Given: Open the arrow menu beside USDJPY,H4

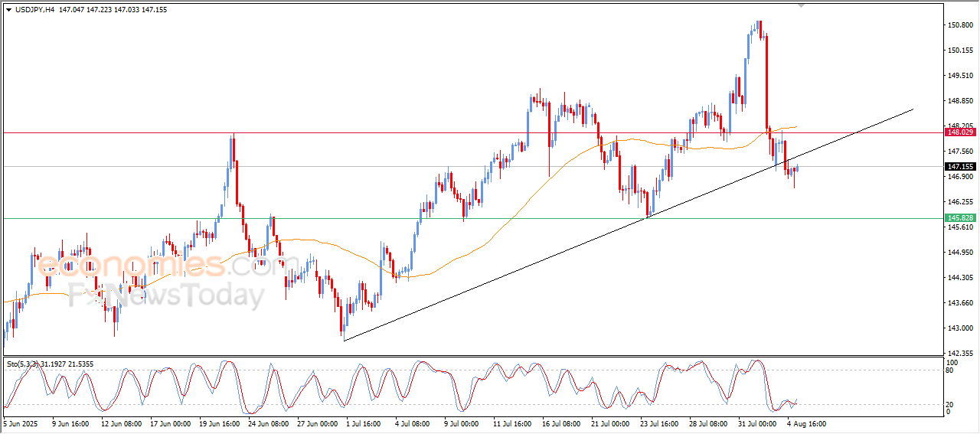Looking at the screenshot, I should [8, 9].
